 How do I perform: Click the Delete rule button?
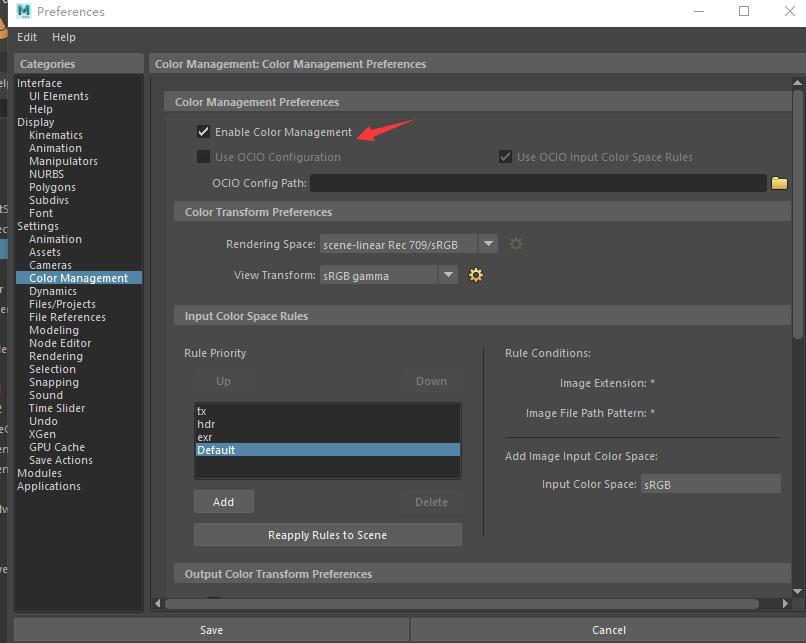point(431,502)
